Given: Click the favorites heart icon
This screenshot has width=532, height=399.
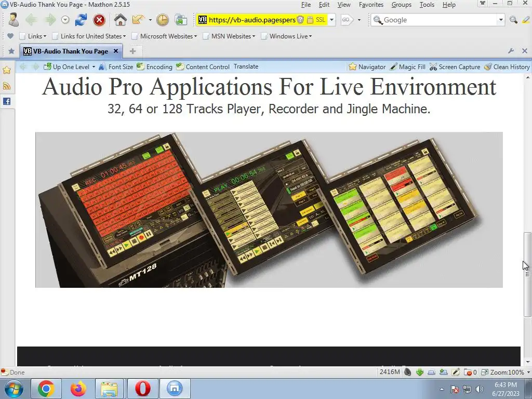Looking at the screenshot, I should pyautogui.click(x=10, y=36).
